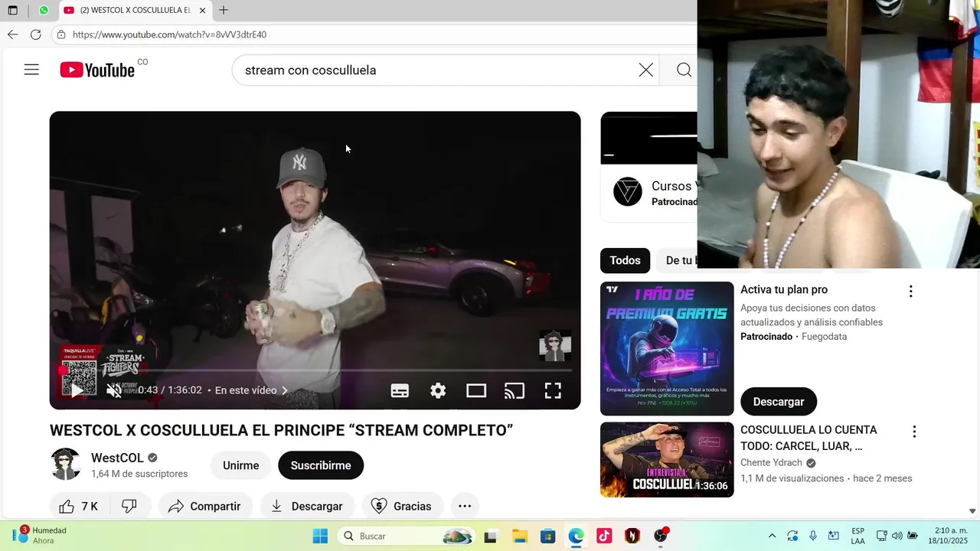Viewport: 980px width, 551px height.
Task: Open more actions three-dot menu below video
Action: [x=465, y=506]
